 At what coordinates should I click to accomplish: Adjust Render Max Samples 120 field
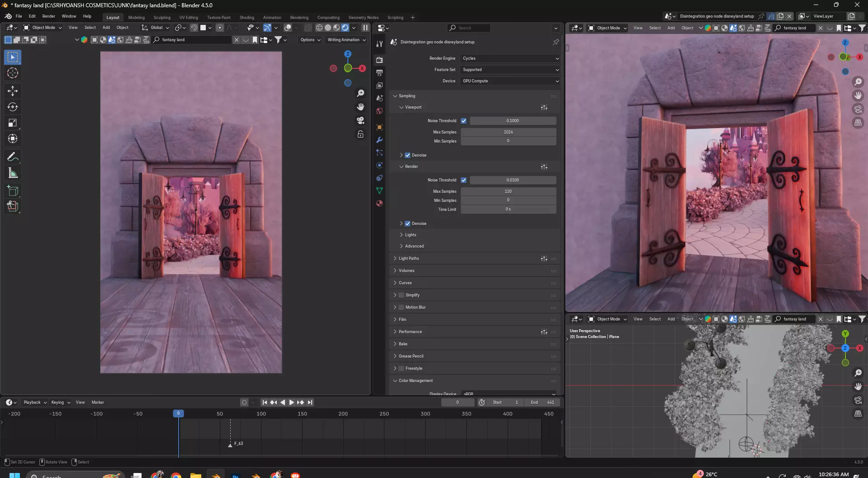tap(508, 191)
